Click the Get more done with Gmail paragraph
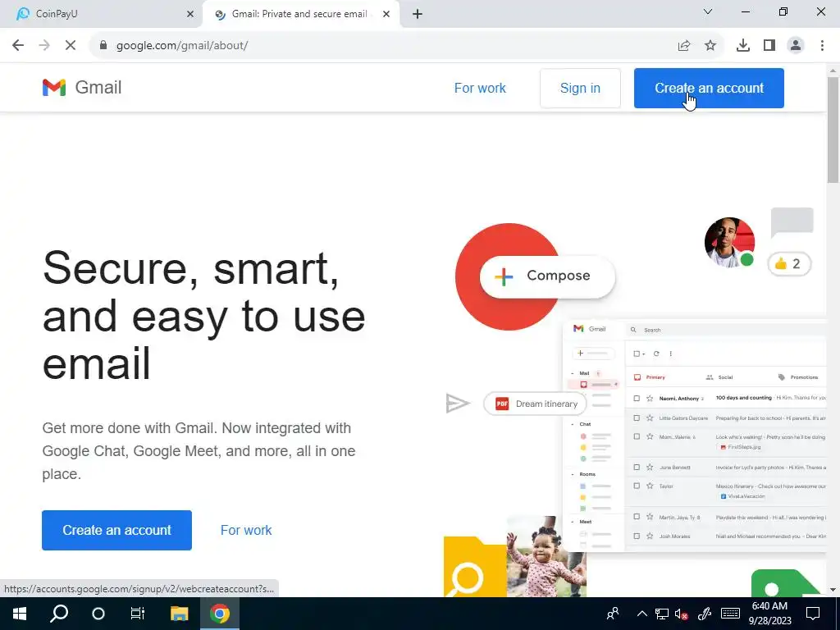The height and width of the screenshot is (630, 840). [199, 451]
